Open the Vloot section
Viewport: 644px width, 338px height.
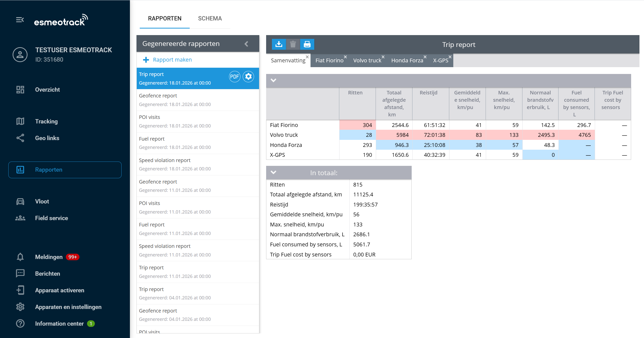point(42,201)
